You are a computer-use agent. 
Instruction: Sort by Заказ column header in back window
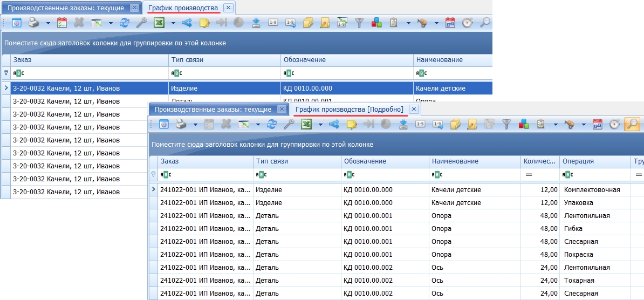90,60
